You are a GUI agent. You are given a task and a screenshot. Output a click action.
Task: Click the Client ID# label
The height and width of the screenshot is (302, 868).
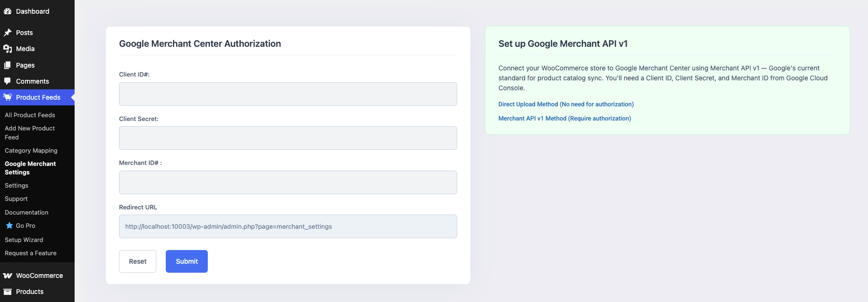click(x=134, y=74)
